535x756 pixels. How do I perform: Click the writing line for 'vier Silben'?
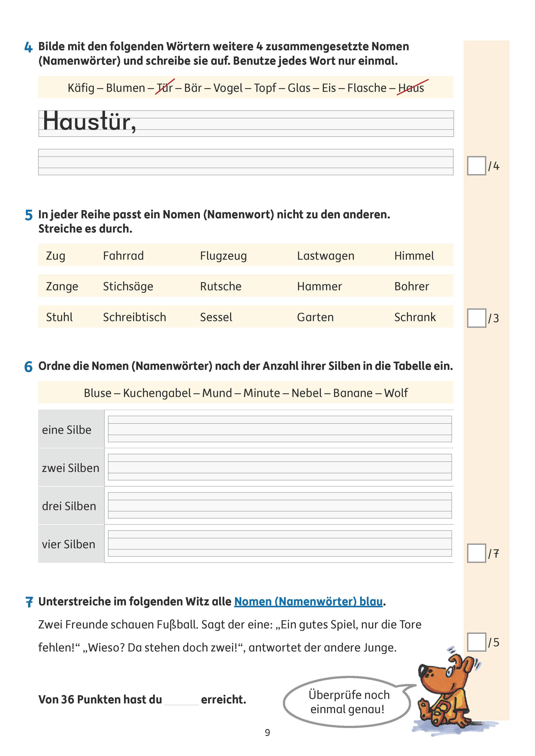click(x=280, y=544)
